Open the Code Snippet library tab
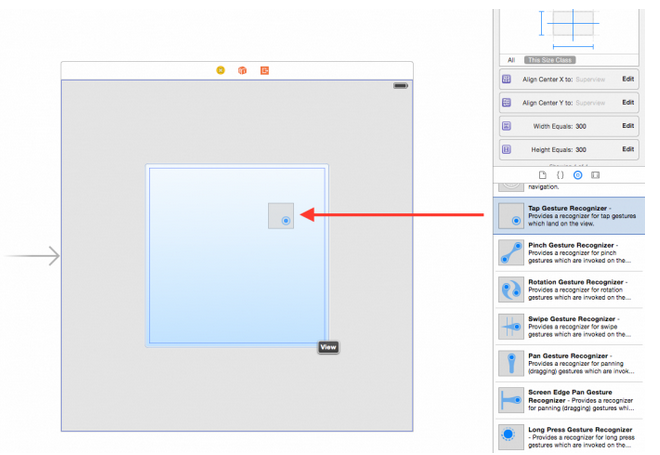 click(x=560, y=175)
